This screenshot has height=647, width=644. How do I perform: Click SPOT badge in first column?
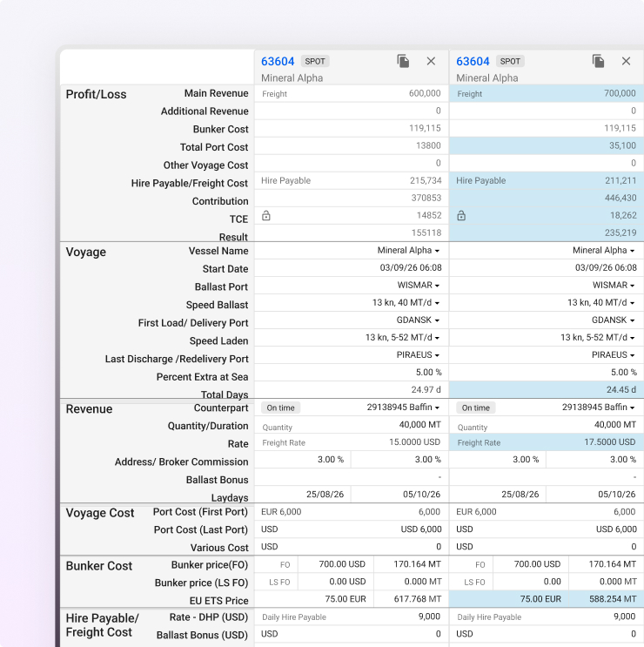click(x=315, y=62)
